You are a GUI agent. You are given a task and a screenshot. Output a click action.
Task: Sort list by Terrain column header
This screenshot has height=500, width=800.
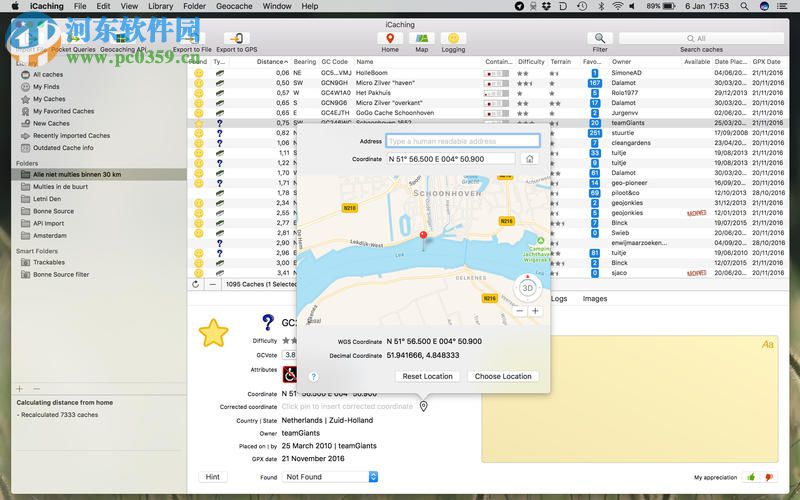(x=560, y=62)
